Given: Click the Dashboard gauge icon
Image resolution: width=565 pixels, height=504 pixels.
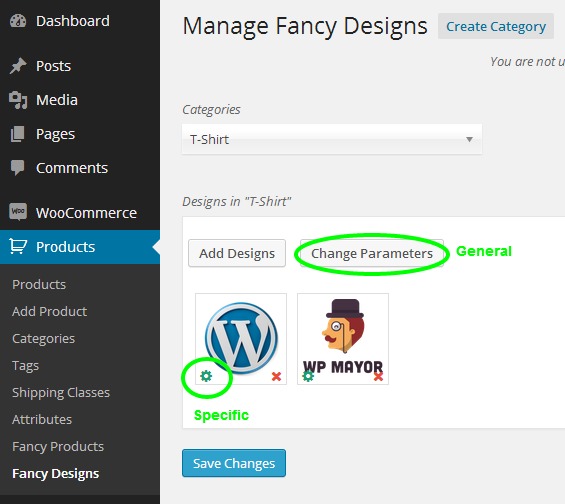Looking at the screenshot, I should (18, 21).
